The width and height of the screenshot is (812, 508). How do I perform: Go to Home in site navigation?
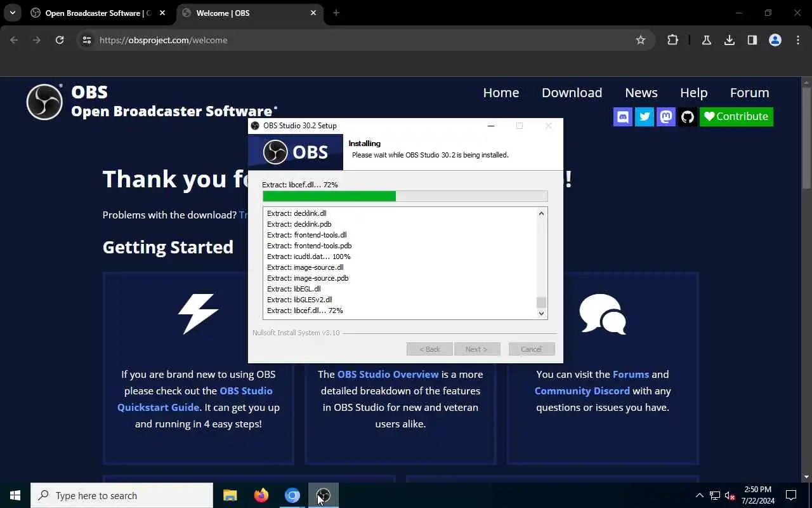point(501,93)
